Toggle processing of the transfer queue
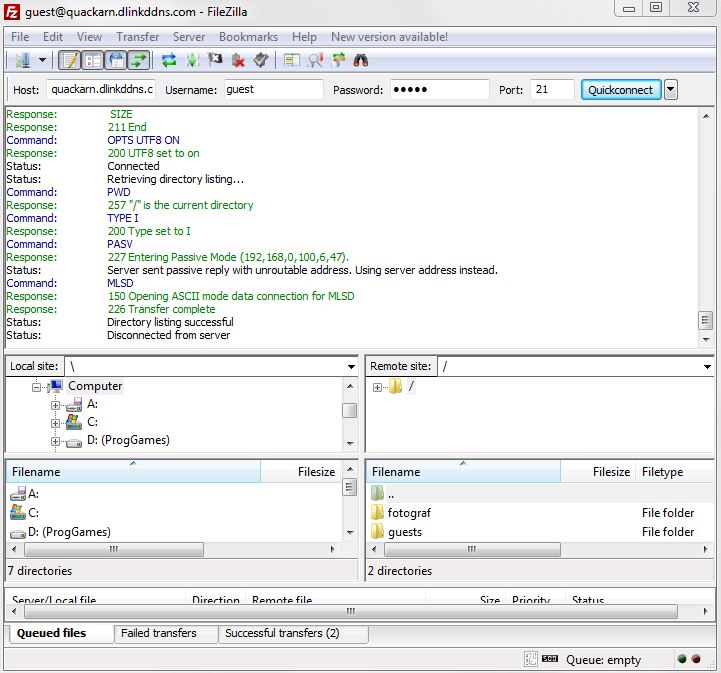721x673 pixels. tap(192, 60)
